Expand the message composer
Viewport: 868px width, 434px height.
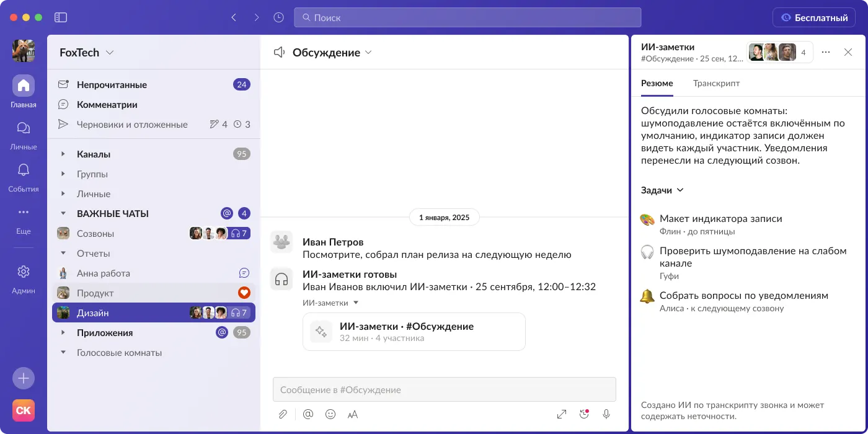pos(562,414)
